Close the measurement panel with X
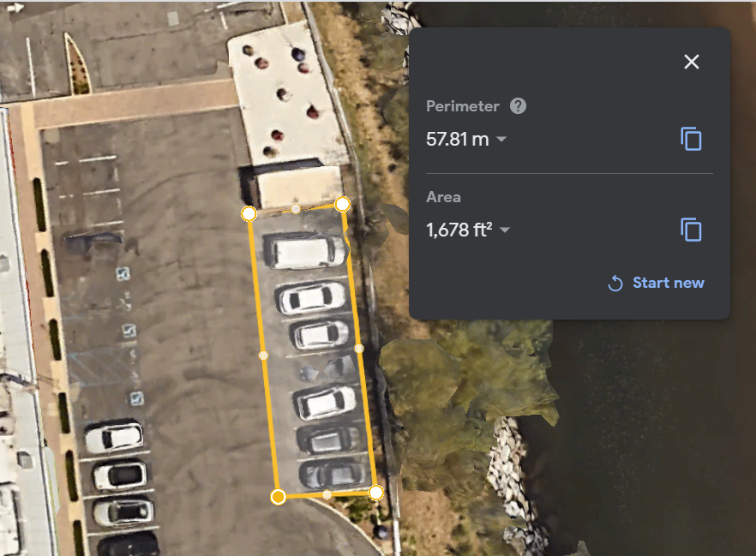This screenshot has width=756, height=556. (692, 62)
